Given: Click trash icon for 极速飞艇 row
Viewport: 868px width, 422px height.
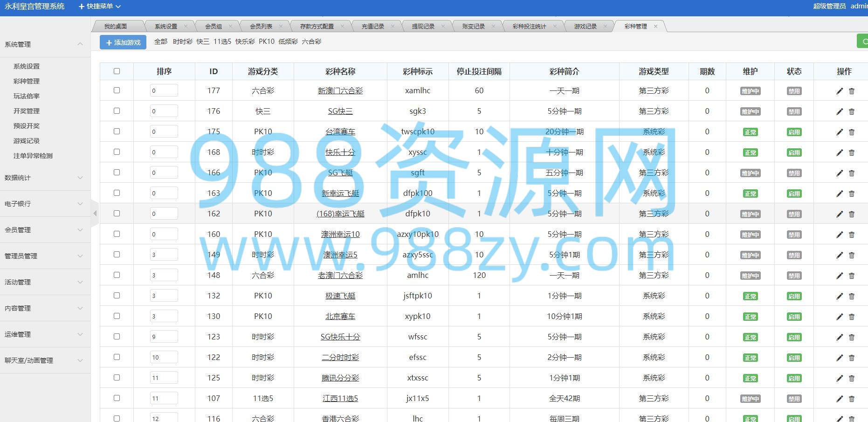Looking at the screenshot, I should [x=851, y=296].
